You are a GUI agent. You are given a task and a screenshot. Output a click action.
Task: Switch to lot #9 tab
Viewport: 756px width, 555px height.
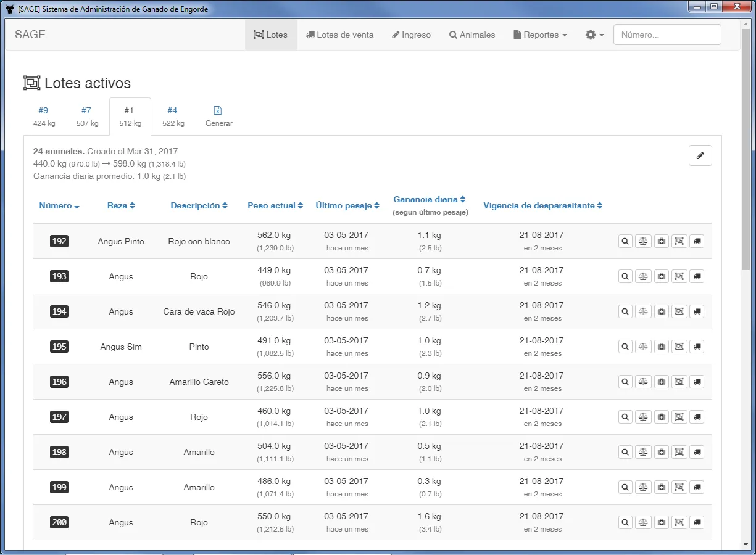coord(44,116)
